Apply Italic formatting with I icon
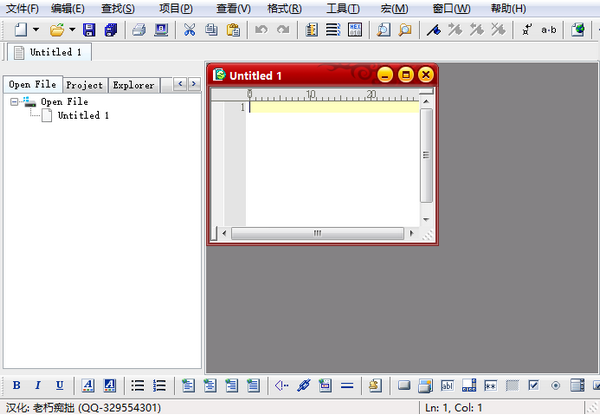Viewport: 600px width, 415px height. click(x=38, y=385)
